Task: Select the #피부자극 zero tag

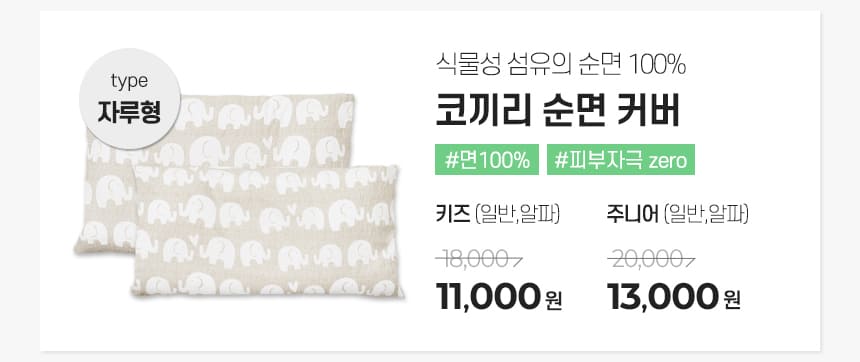Action: [620, 160]
